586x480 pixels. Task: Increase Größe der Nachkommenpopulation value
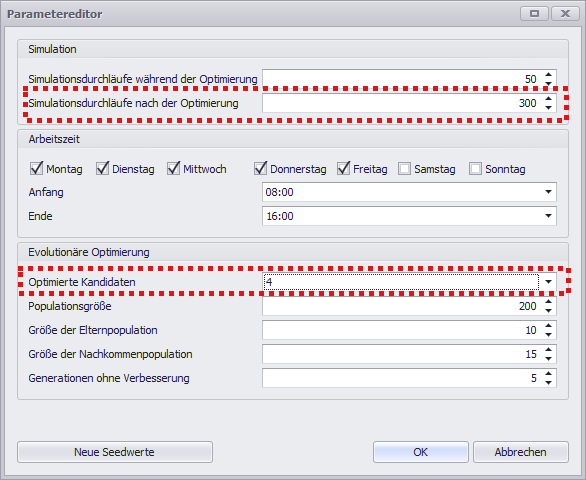(x=548, y=350)
